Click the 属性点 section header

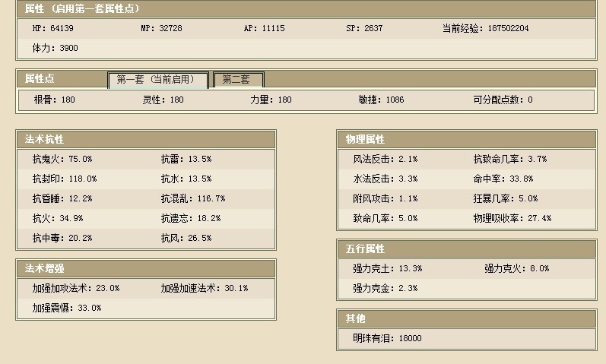[40, 79]
